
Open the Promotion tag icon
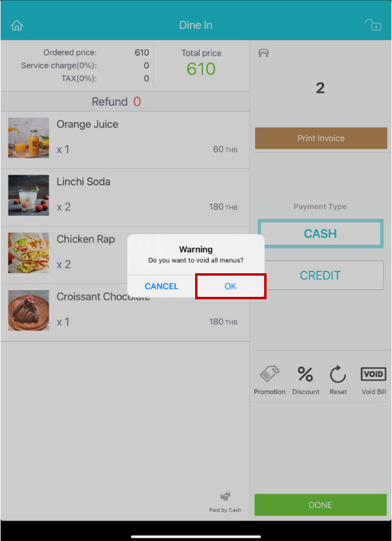point(270,374)
